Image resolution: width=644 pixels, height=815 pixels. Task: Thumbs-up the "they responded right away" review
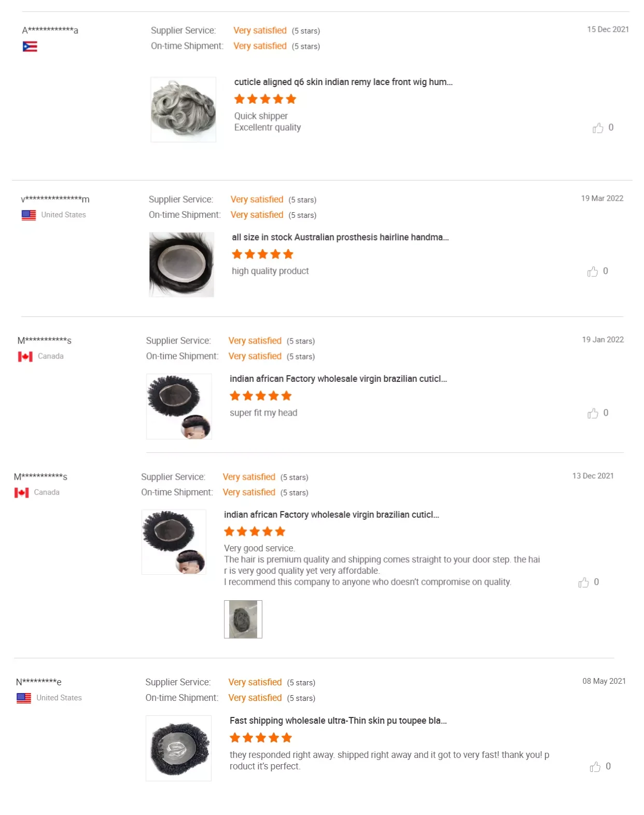coord(595,767)
